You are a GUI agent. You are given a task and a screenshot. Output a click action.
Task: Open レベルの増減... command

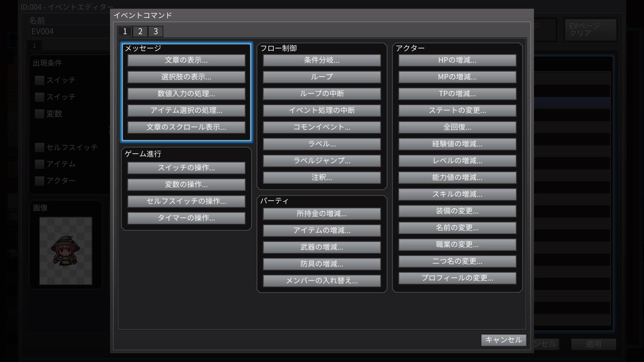tap(457, 161)
